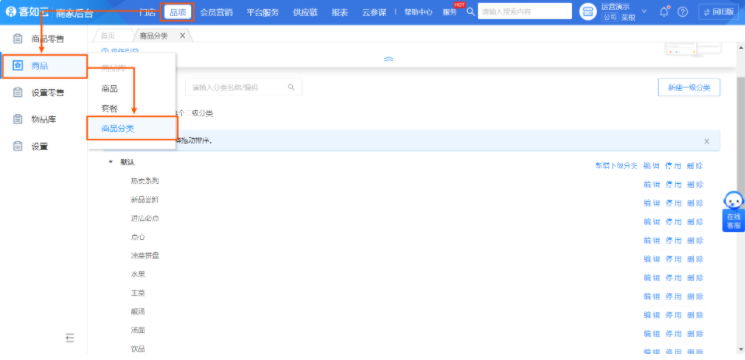Close the 商品分类 tab
The width and height of the screenshot is (745, 360).
pos(182,36)
